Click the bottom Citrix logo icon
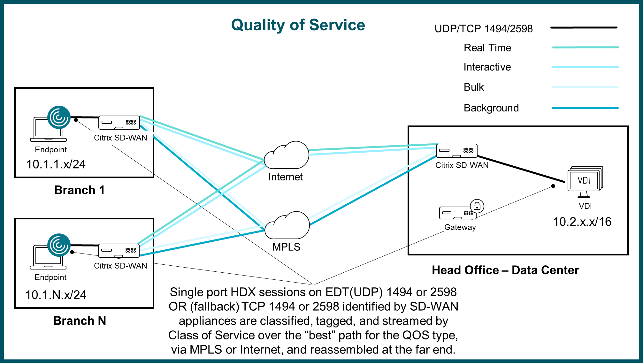643x364 pixels. click(x=57, y=245)
